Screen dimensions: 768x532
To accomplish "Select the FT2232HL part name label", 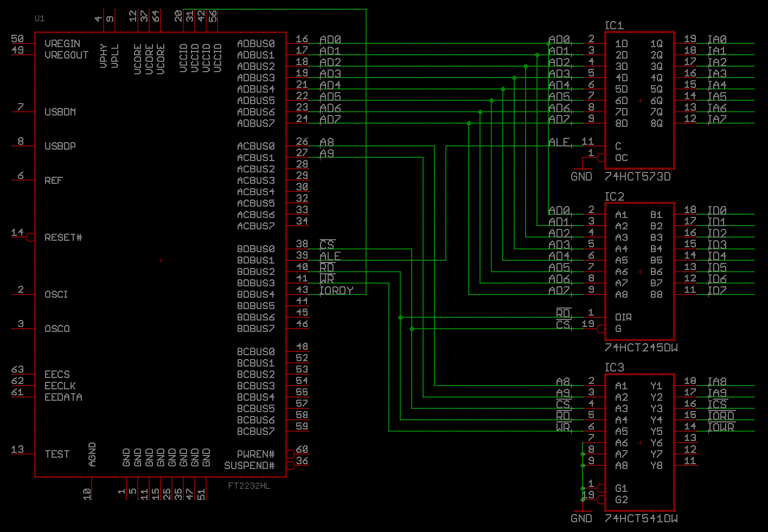I will coord(249,486).
